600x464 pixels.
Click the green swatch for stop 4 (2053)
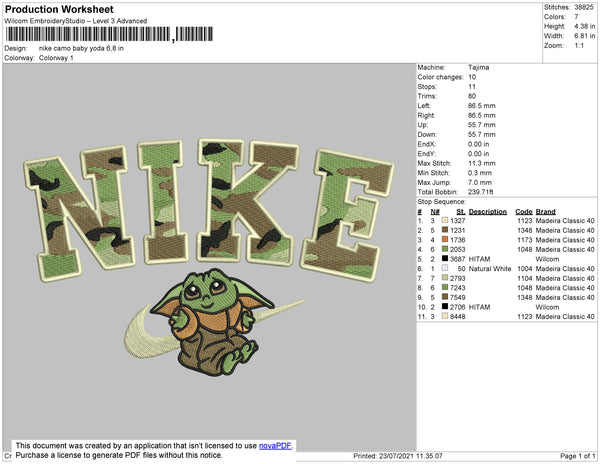pos(445,249)
